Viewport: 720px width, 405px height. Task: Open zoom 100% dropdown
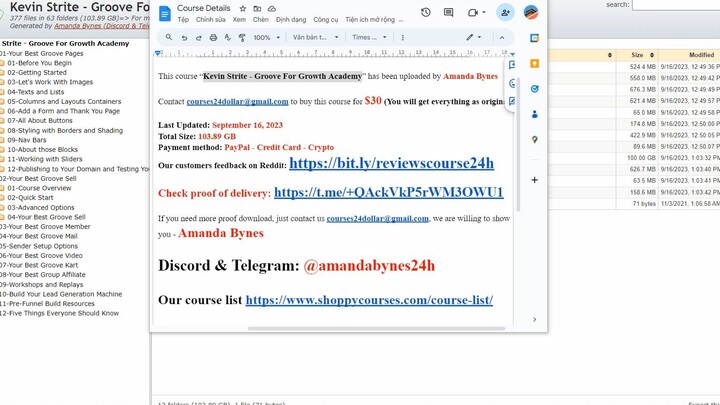[266, 38]
